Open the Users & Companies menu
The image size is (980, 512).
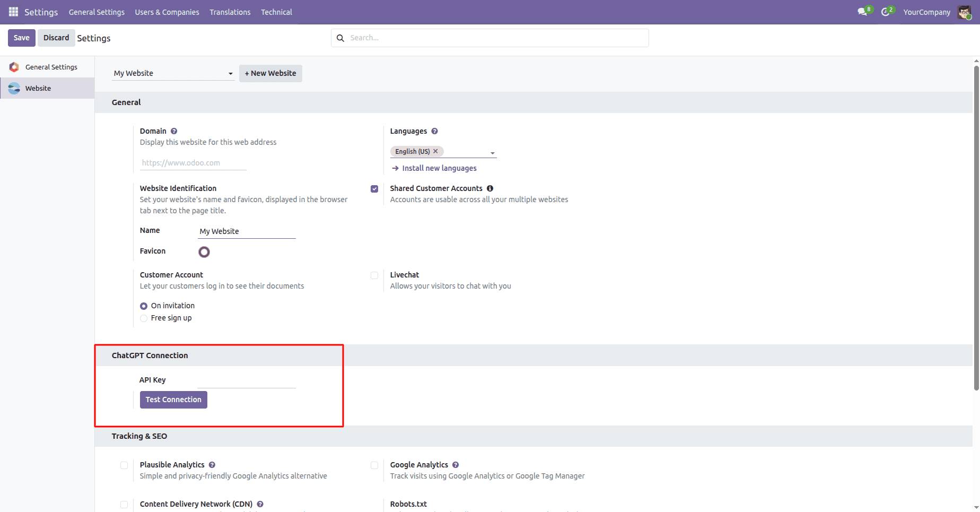(x=167, y=12)
